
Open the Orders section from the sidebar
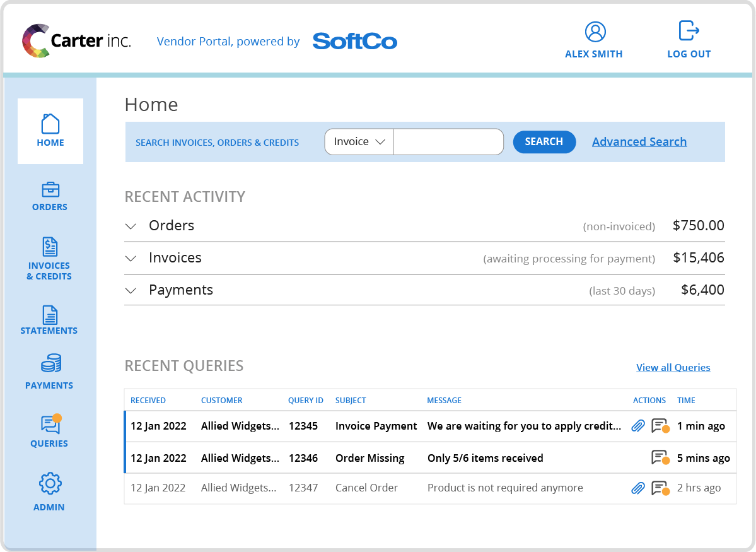click(49, 196)
